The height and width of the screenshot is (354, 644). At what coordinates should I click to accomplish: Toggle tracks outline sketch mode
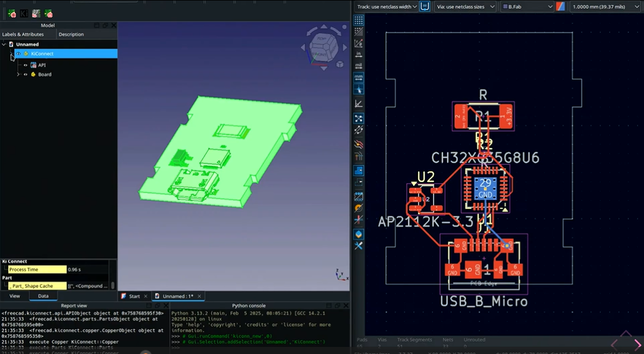click(x=358, y=220)
